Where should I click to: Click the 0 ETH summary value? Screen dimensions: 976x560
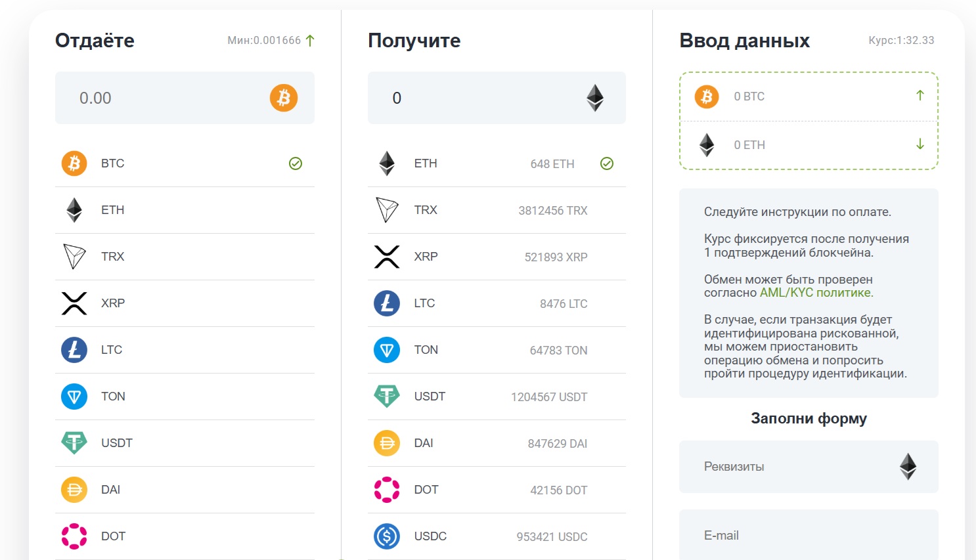pos(749,145)
